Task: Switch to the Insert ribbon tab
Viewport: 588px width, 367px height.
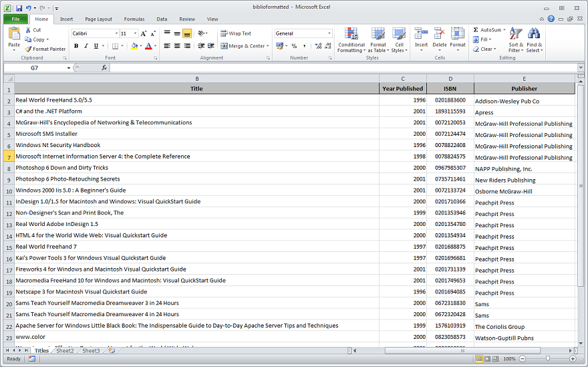Action: 66,19
